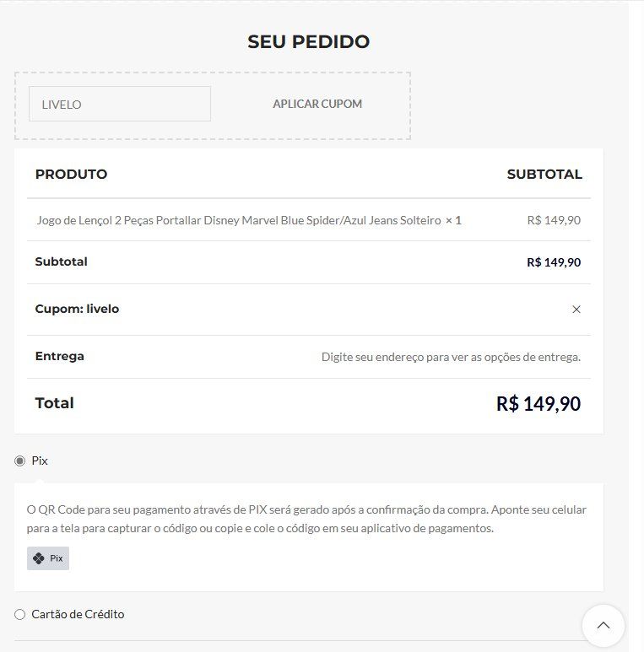Click the total price R$ 149,90
The width and height of the screenshot is (644, 652).
coord(538,403)
